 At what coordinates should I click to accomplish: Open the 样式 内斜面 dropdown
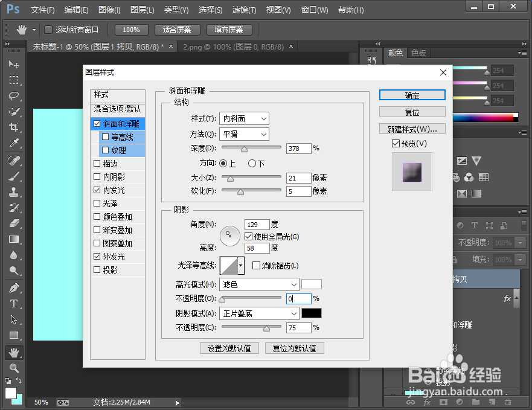point(245,118)
